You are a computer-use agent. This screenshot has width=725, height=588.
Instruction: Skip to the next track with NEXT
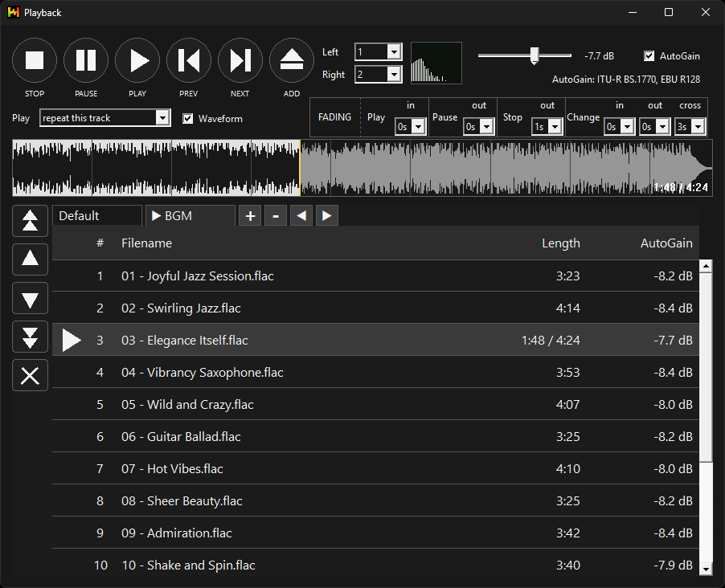pyautogui.click(x=240, y=60)
